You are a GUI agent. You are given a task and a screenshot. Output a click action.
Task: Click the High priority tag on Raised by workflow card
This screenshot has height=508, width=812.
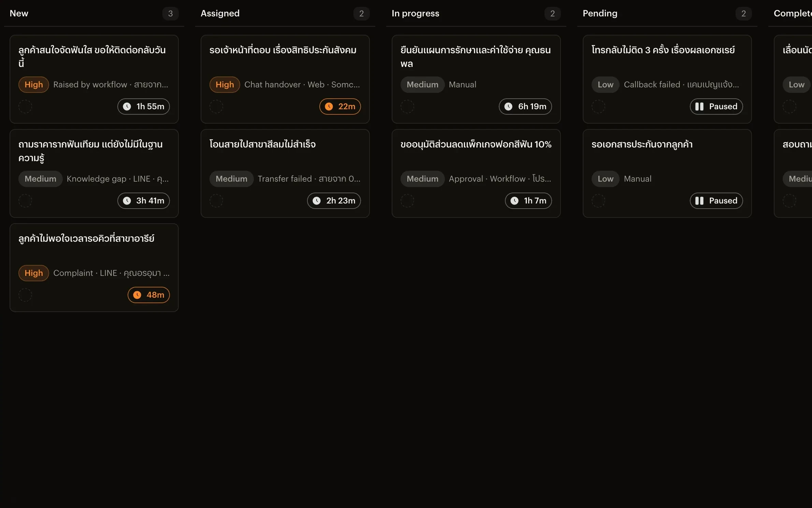point(34,85)
